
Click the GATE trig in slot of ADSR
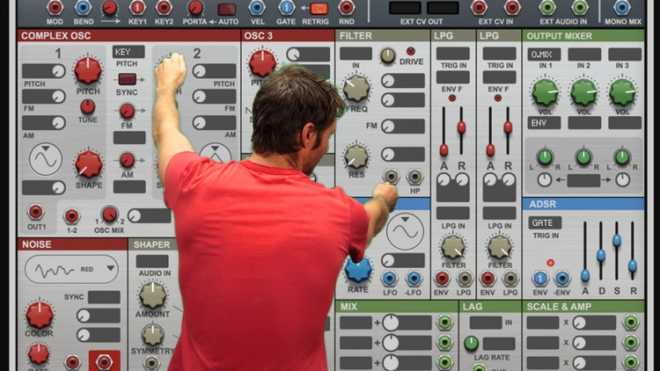tap(545, 223)
